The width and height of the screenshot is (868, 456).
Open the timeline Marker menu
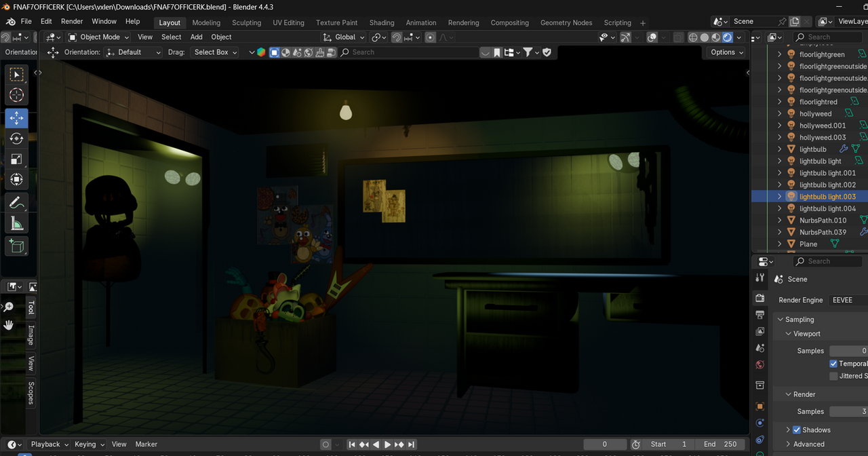pos(146,444)
